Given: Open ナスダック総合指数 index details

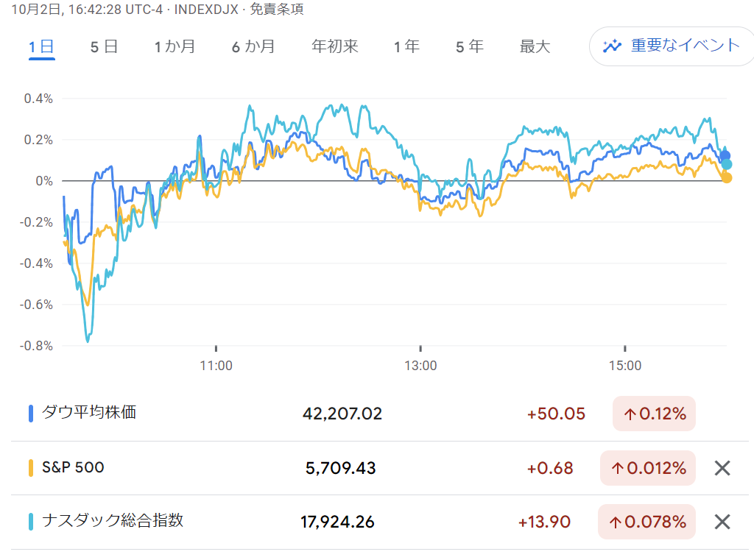Looking at the screenshot, I should click(113, 520).
